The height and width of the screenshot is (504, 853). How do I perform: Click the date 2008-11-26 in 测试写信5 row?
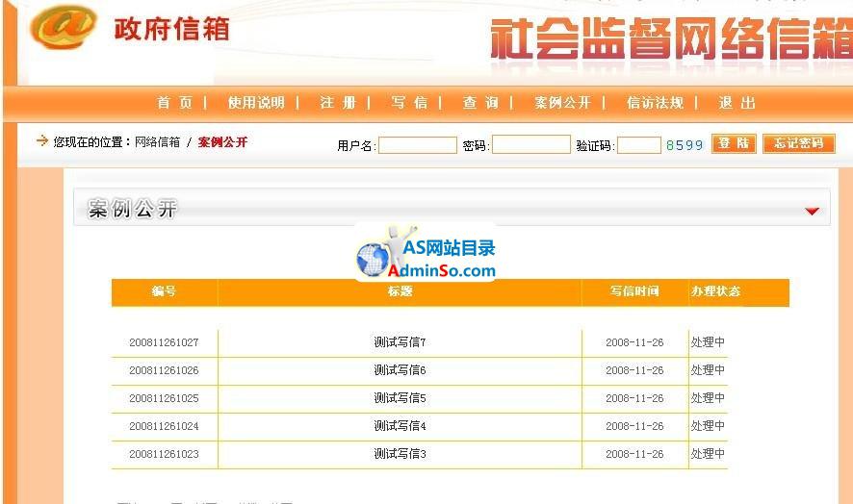tap(634, 398)
